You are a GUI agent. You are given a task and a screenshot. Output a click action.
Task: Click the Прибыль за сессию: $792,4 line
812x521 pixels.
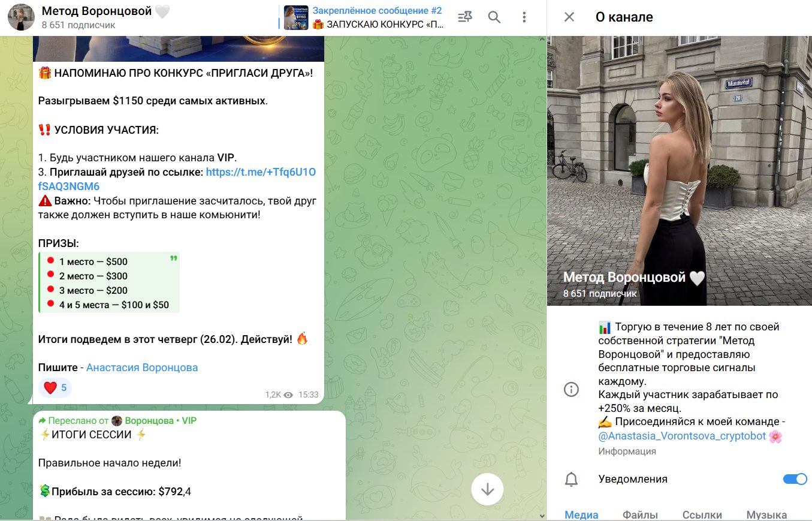click(x=114, y=492)
